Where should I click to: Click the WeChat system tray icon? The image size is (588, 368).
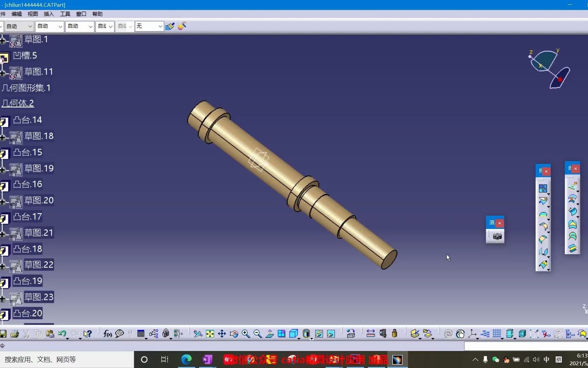pyautogui.click(x=496, y=359)
